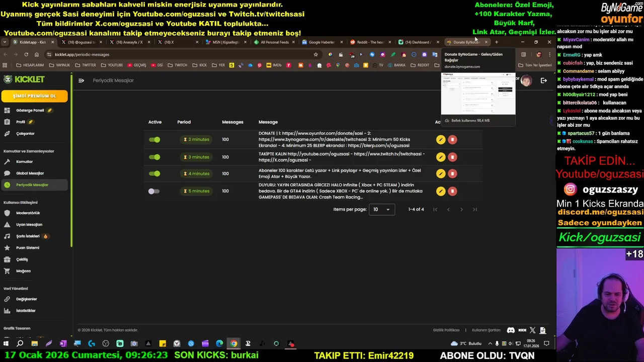
Task: Delete the DONATE periodic message
Action: (452, 140)
